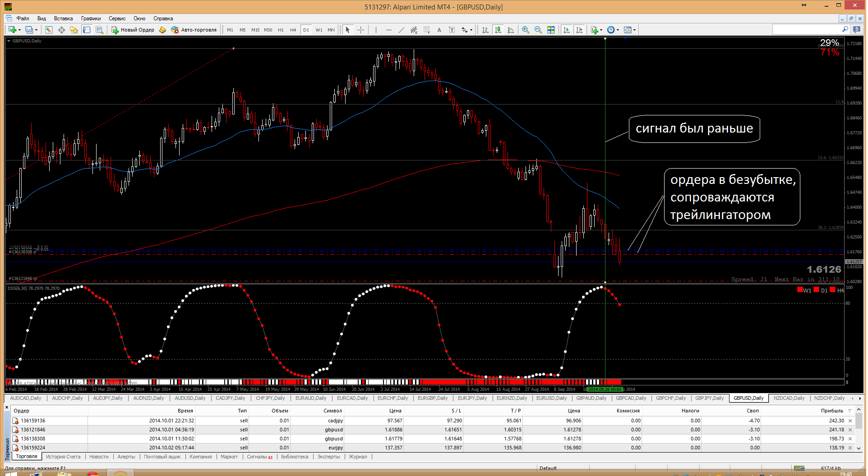Switch to the M15 timeframe
The width and height of the screenshot is (868, 476).
pos(255,30)
